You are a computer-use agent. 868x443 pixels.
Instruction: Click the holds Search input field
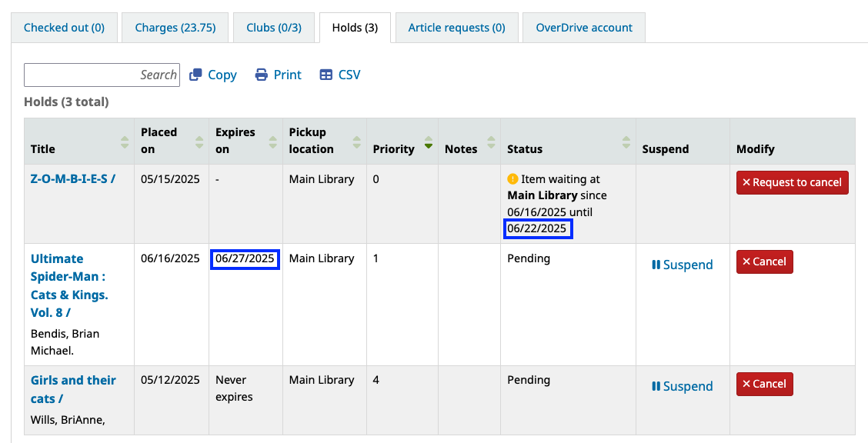point(102,75)
